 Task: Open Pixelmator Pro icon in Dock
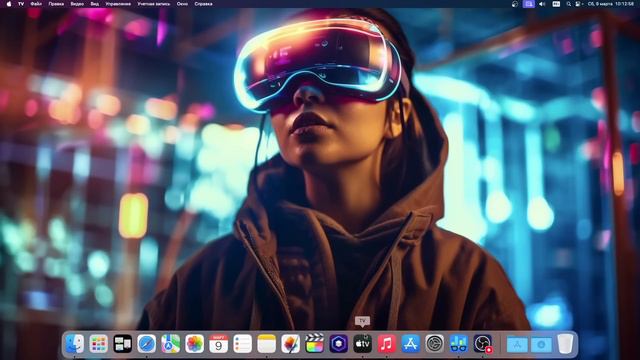pyautogui.click(x=291, y=344)
